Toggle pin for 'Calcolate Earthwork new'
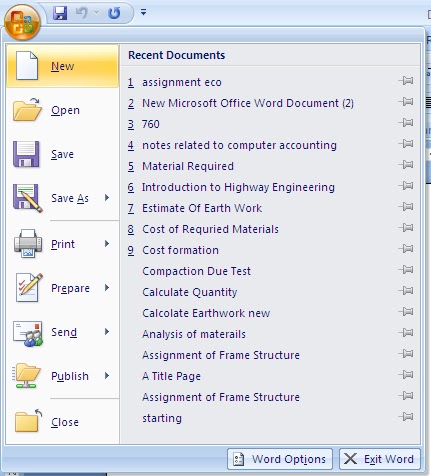 406,312
